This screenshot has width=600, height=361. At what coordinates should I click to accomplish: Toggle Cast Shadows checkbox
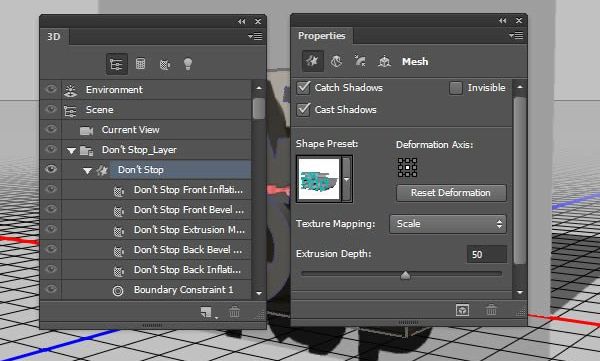point(303,109)
